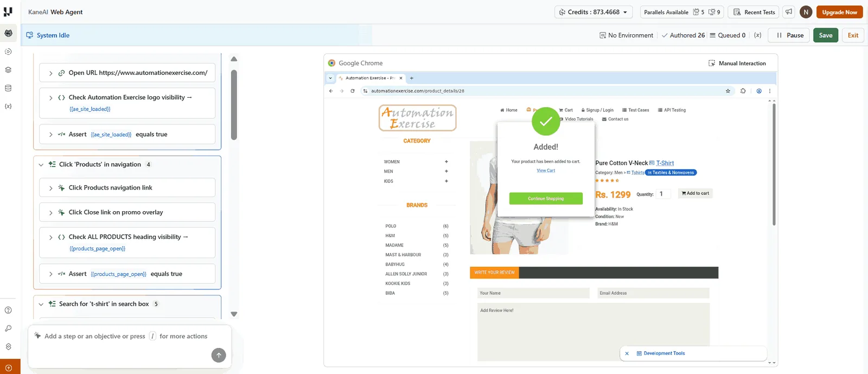Open the new tab plus in embedded Chrome
Viewport: 868px width, 374px height.
click(x=411, y=78)
